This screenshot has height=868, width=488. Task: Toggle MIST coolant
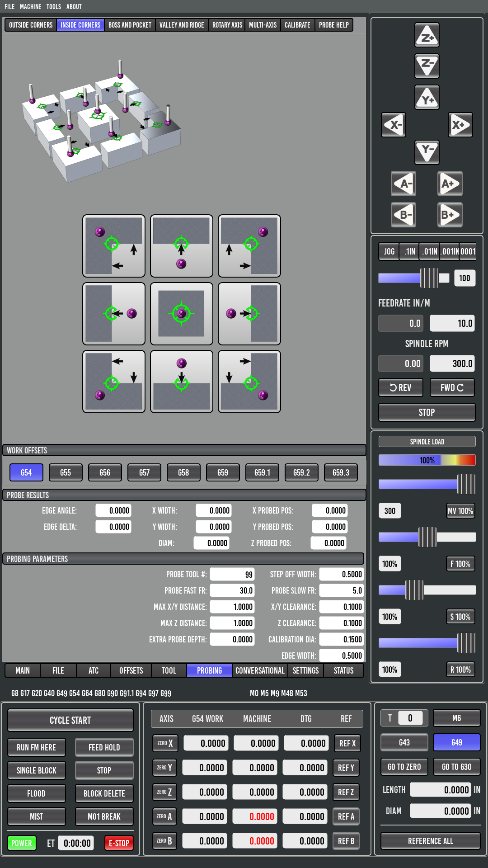37,816
